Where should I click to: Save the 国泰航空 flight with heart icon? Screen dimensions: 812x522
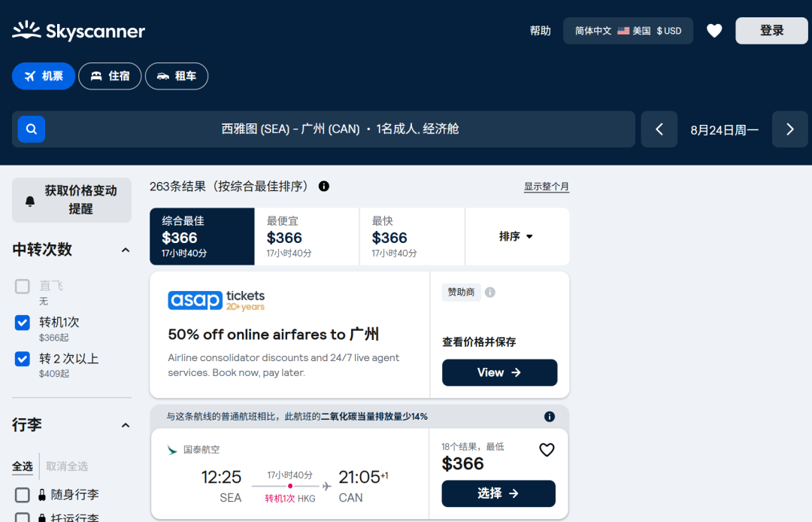tap(547, 450)
